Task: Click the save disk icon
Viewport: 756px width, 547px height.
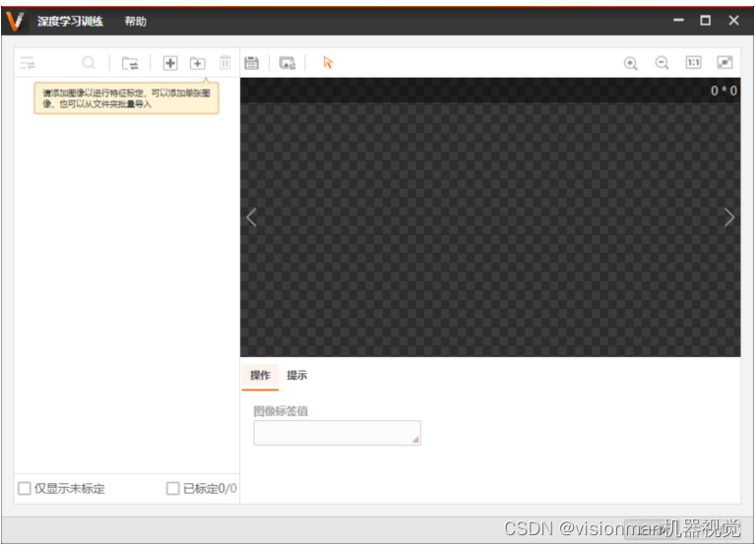Action: point(252,63)
